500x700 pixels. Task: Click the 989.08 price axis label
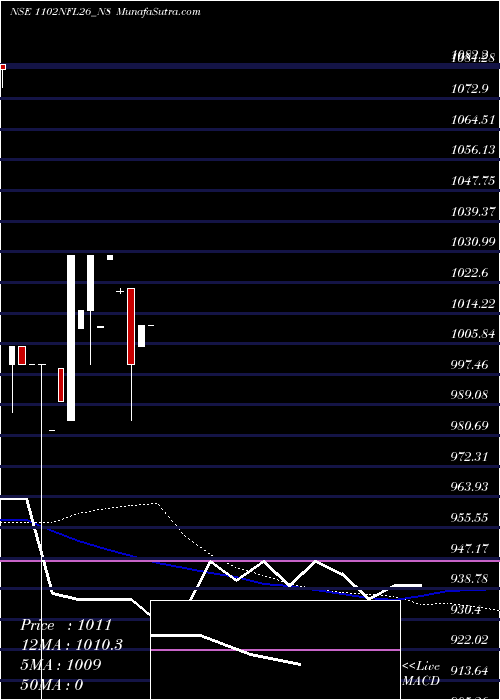point(471,396)
